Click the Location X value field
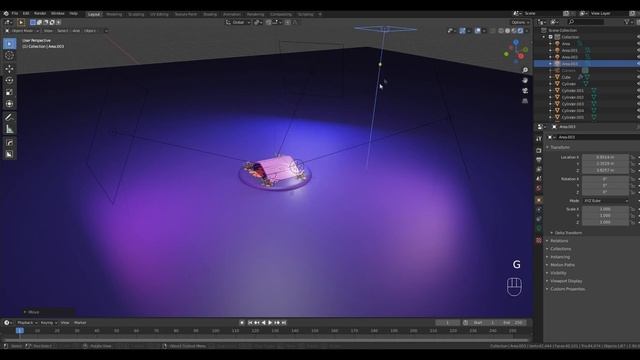The image size is (640, 360). pyautogui.click(x=605, y=157)
